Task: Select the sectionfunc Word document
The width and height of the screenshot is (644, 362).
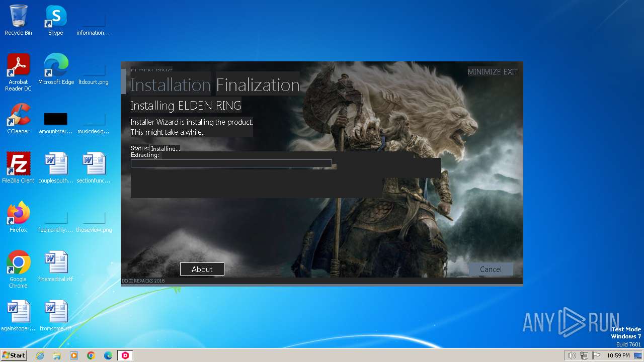Action: tap(93, 167)
